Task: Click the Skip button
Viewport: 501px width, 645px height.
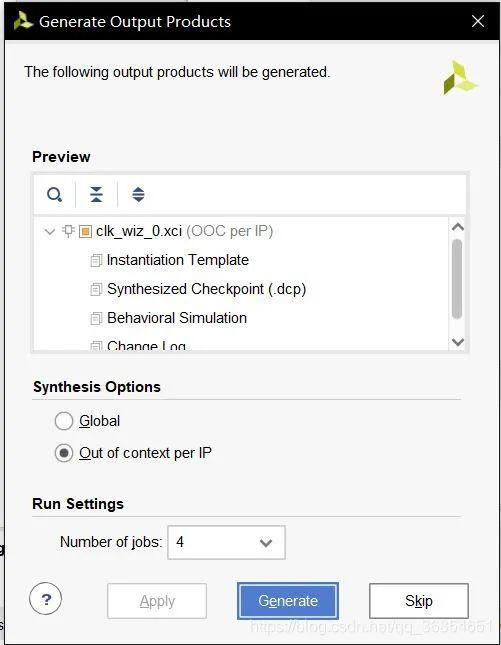Action: 419,601
